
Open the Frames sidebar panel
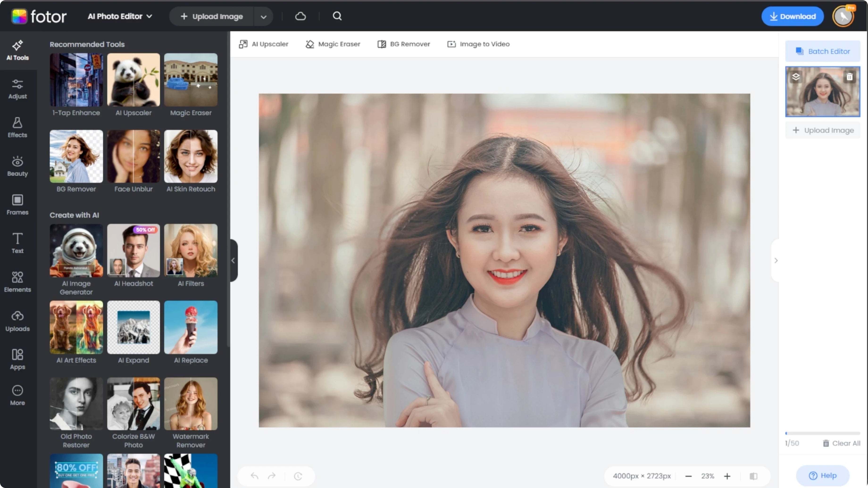pos(17,205)
